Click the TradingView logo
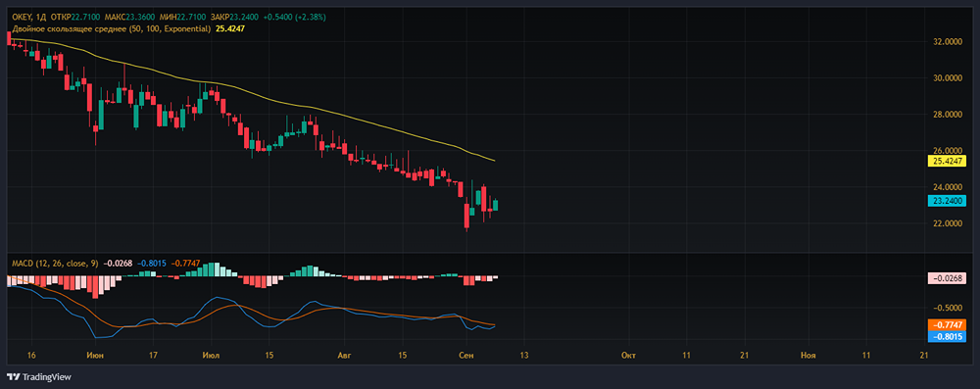 39,377
